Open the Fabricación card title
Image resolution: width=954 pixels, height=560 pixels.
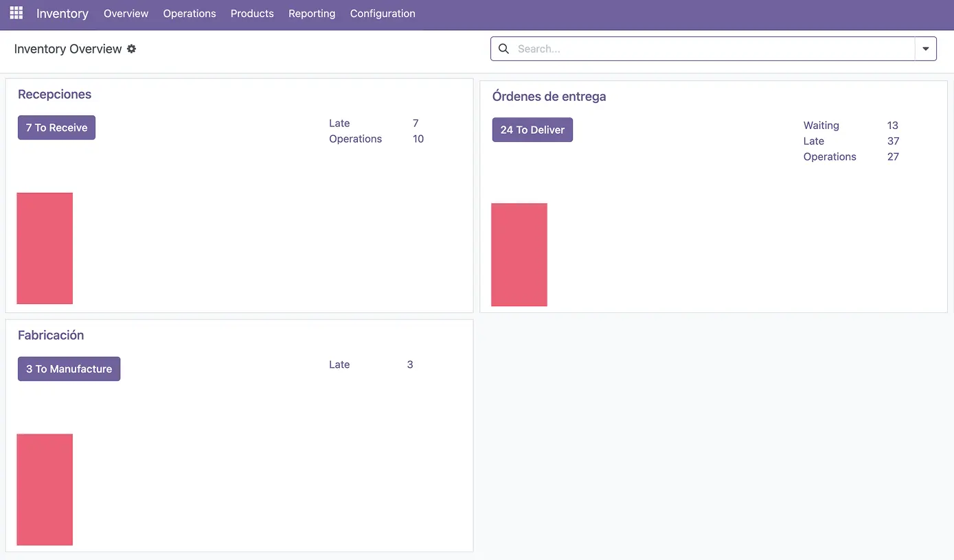(x=51, y=335)
